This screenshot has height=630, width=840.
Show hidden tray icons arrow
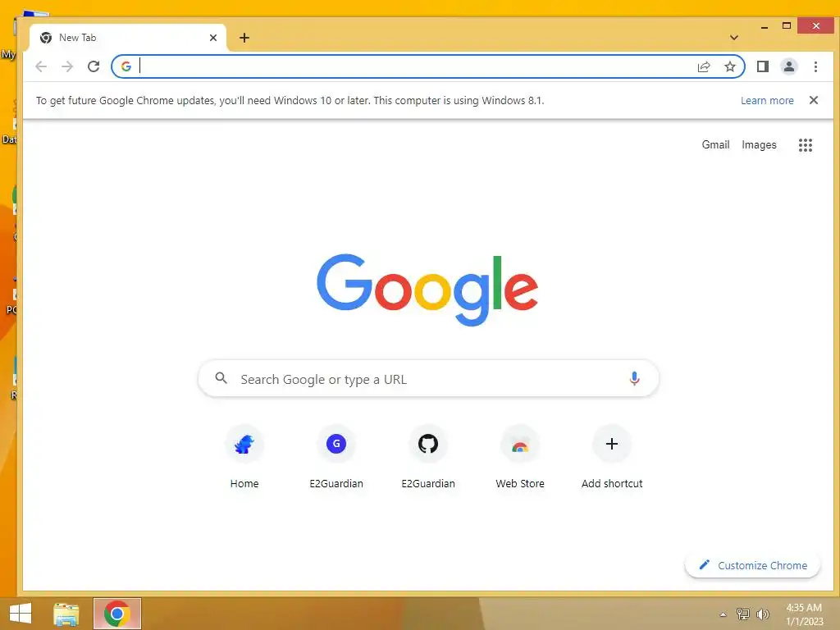[724, 614]
